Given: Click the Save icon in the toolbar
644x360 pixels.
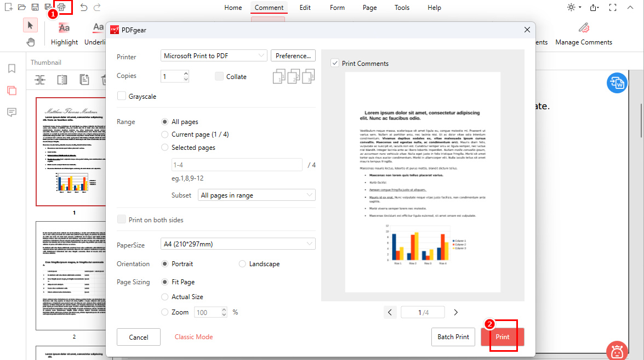Looking at the screenshot, I should 35,7.
